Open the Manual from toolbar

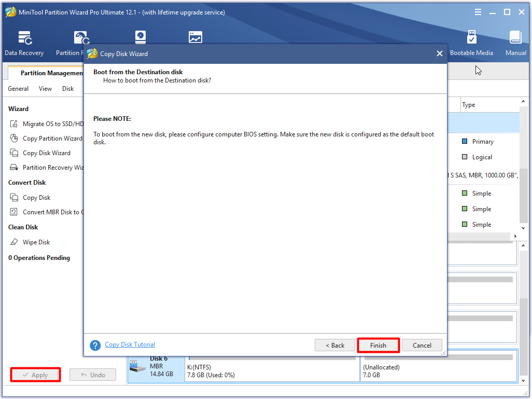[516, 43]
